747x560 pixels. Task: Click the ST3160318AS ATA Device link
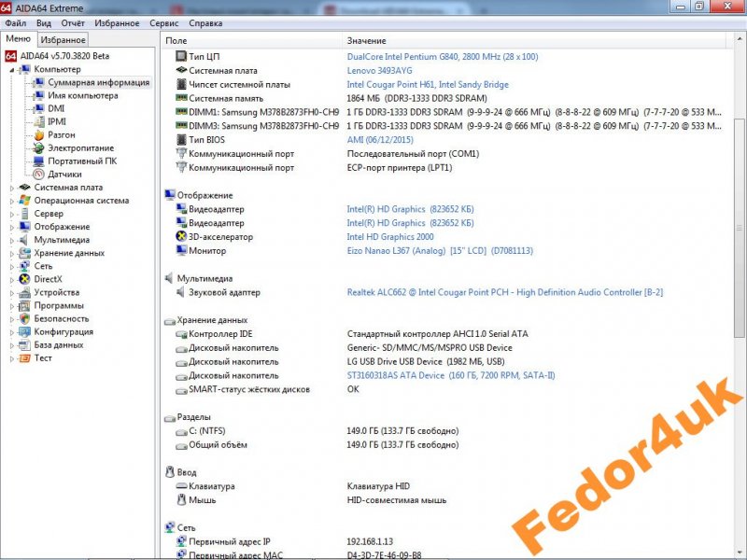tap(396, 375)
